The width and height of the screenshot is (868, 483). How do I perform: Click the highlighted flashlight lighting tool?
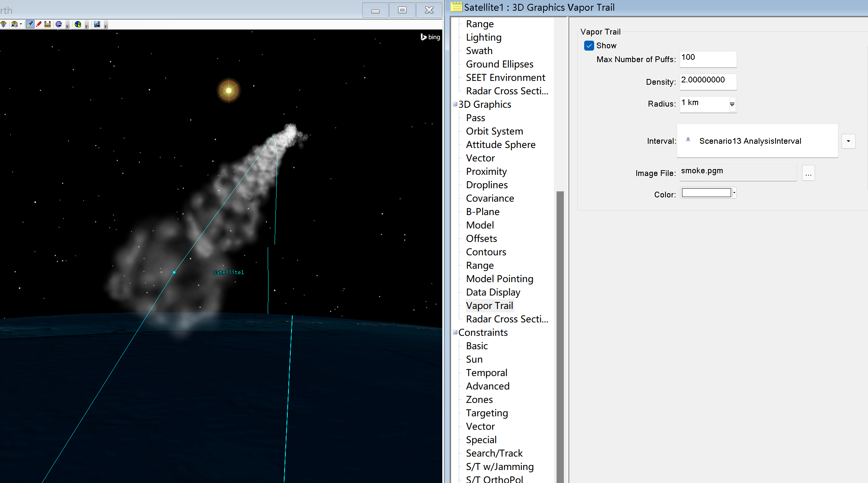tap(30, 24)
